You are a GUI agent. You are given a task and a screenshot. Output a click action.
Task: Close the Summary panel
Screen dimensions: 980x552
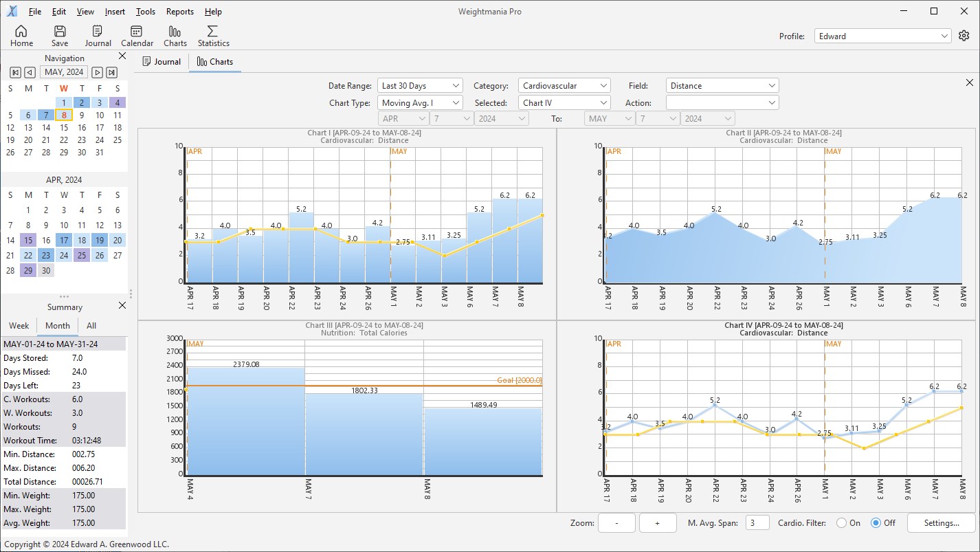(122, 305)
